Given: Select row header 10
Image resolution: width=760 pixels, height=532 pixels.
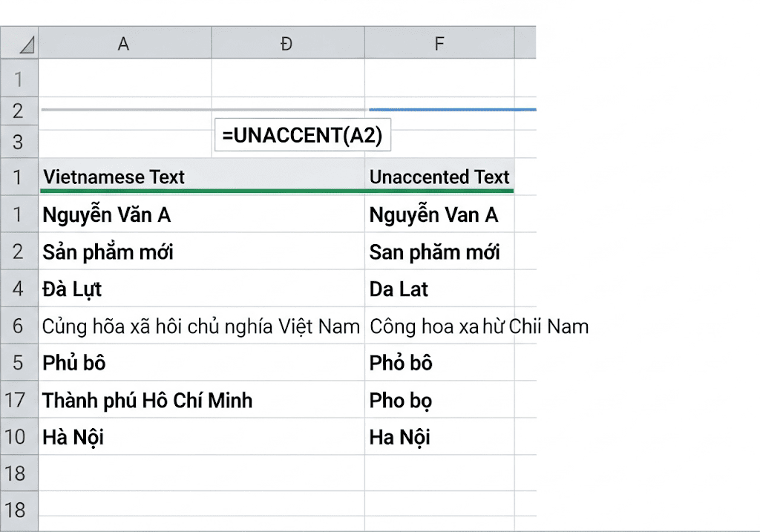Looking at the screenshot, I should coord(16,438).
